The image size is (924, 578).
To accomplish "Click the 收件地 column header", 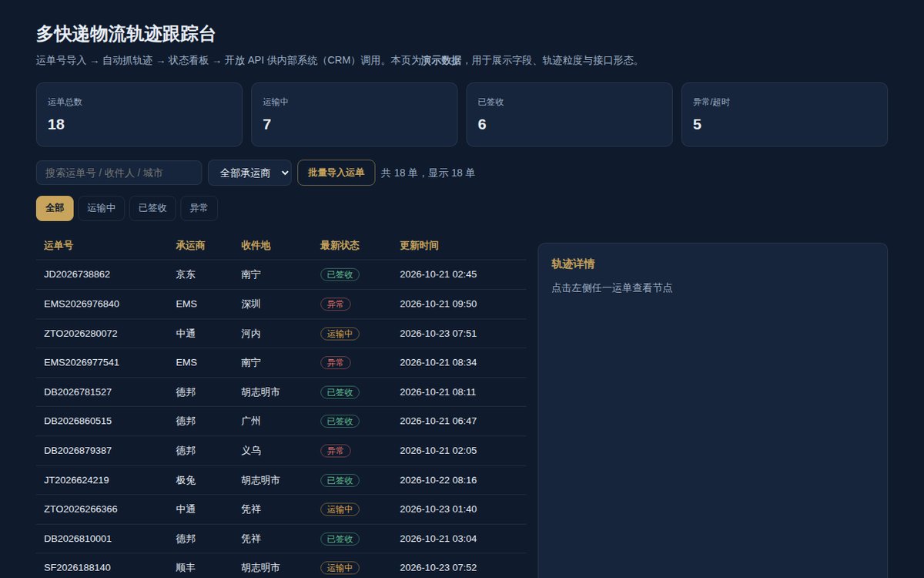I will 256,245.
